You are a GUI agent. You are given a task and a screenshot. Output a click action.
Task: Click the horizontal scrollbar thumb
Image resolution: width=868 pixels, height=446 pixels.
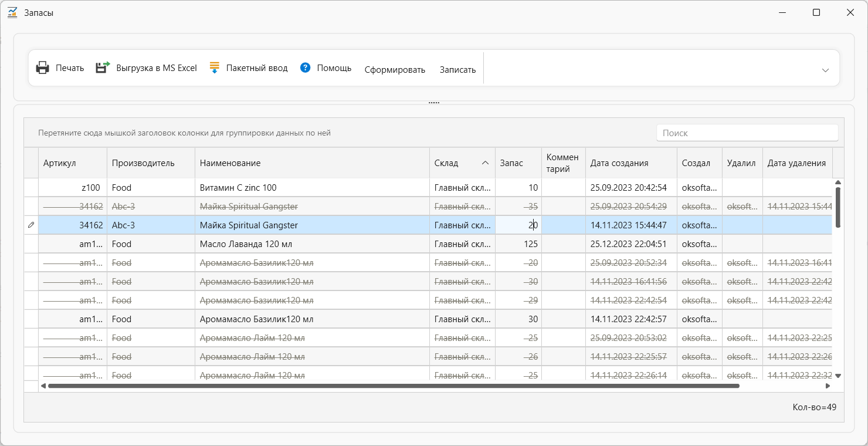[x=394, y=386]
